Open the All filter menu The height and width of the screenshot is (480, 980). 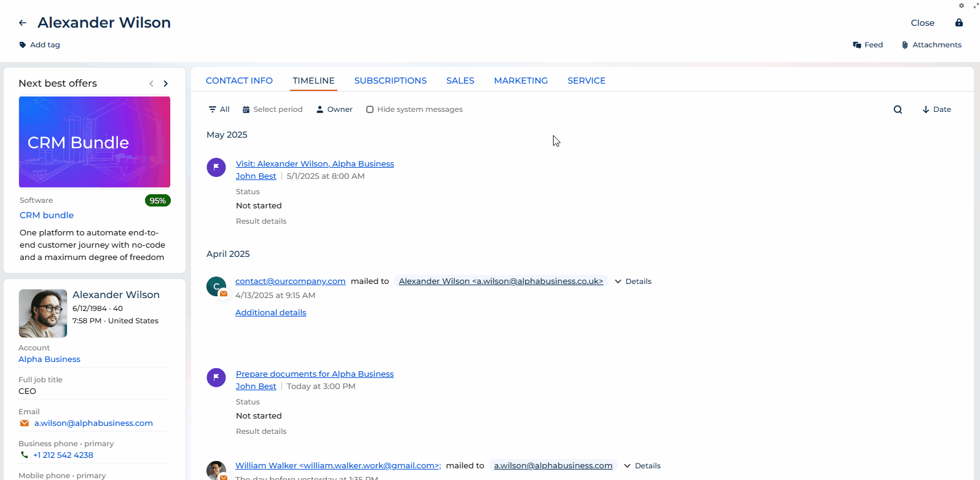click(219, 109)
